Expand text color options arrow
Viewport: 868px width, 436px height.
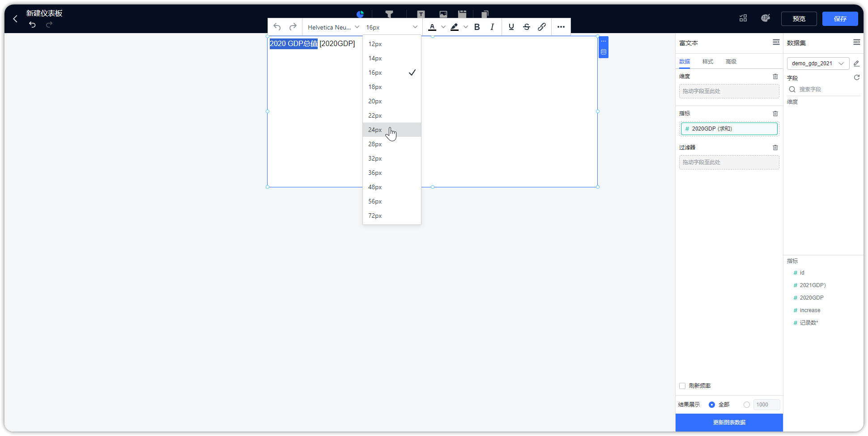point(443,27)
